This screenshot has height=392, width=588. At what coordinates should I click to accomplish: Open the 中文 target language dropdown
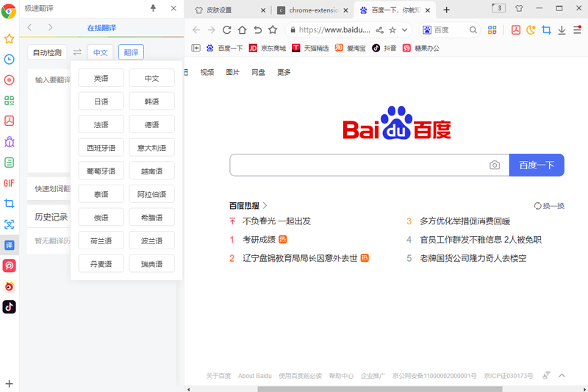(101, 52)
